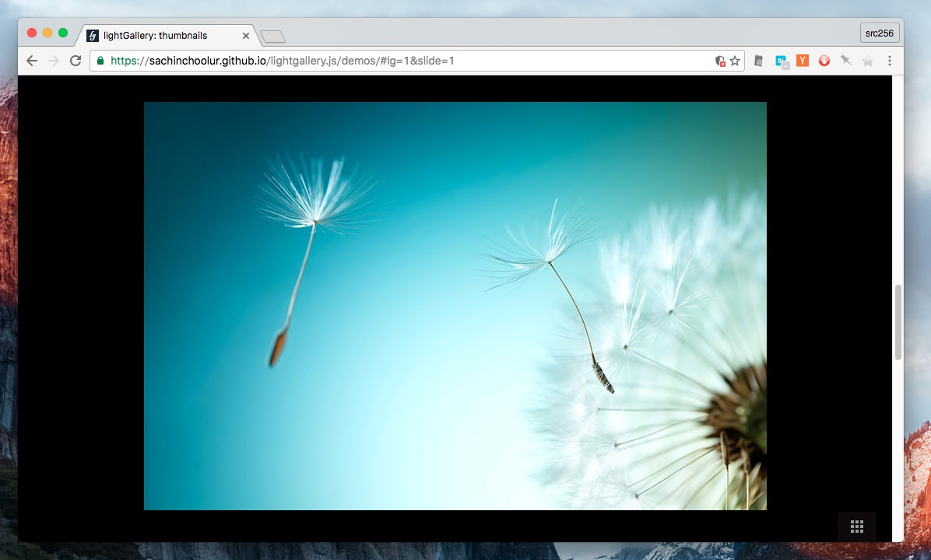This screenshot has height=560, width=931.
Task: Open a new browser tab
Action: tap(272, 37)
